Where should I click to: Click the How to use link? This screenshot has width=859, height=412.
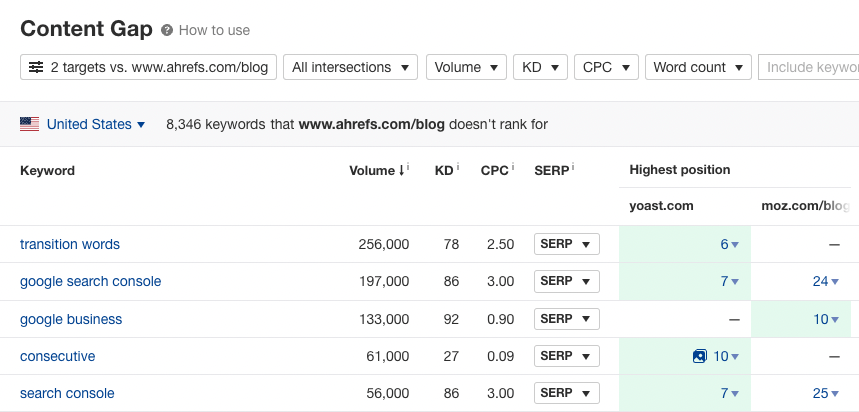(214, 30)
